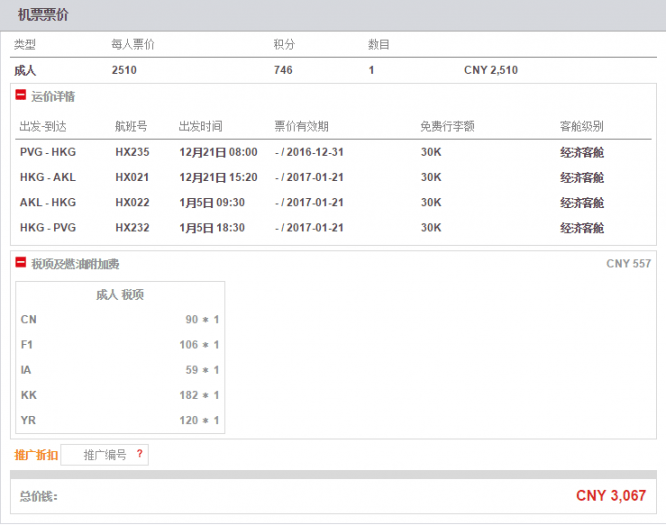
Task: Select the HKG - AKL route cell
Action: pos(48,177)
